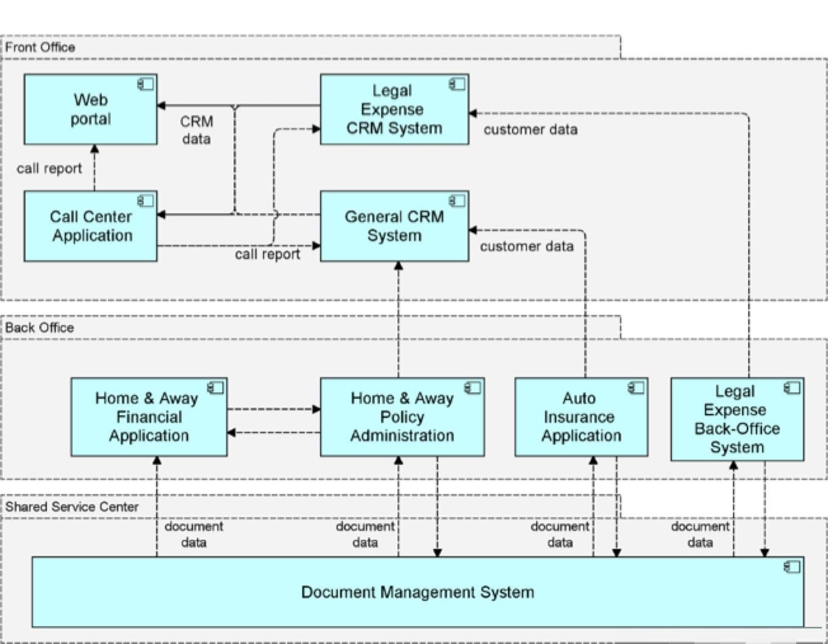
Task: Click component icon on Legal Expense Back-Office System
Action: 792,388
